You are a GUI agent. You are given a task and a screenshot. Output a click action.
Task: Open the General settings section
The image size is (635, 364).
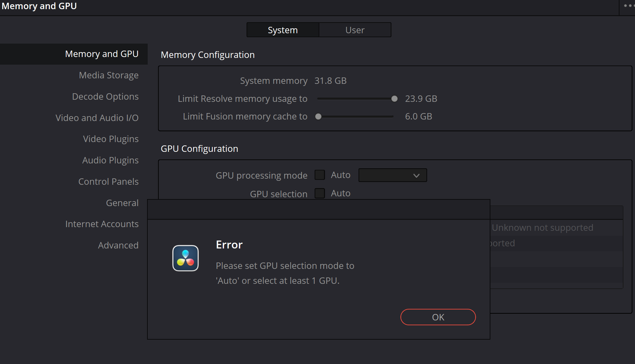[x=122, y=203]
